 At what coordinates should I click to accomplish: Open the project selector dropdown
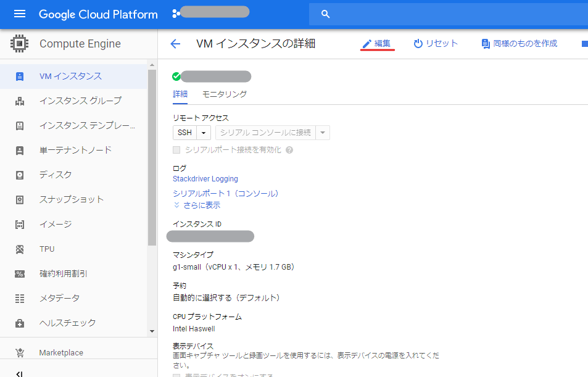tap(210, 13)
